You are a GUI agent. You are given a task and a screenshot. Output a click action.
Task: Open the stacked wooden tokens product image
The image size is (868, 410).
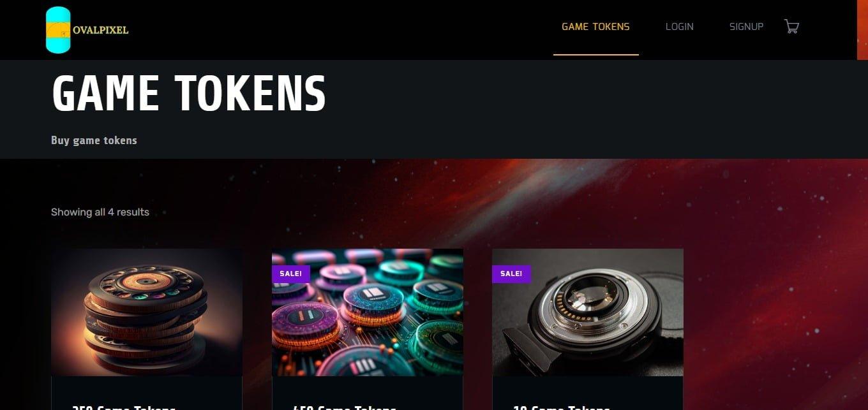click(147, 312)
